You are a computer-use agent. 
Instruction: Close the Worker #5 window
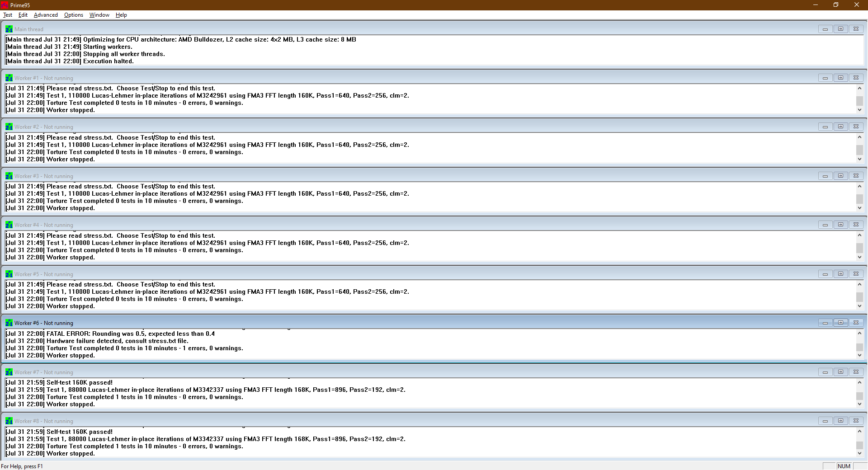(x=856, y=274)
